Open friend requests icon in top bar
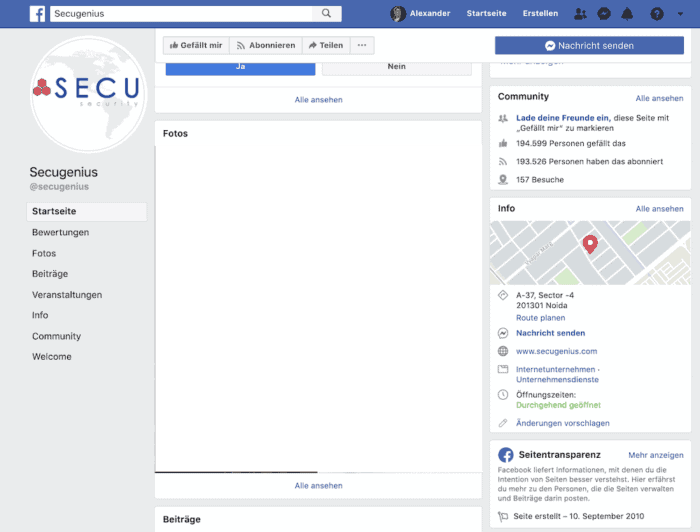 click(581, 14)
